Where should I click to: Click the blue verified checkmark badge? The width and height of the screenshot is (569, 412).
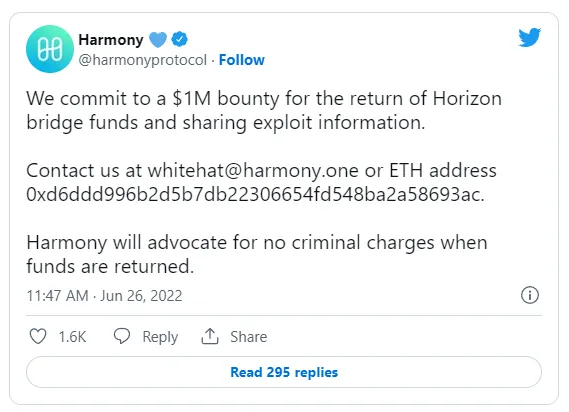179,39
